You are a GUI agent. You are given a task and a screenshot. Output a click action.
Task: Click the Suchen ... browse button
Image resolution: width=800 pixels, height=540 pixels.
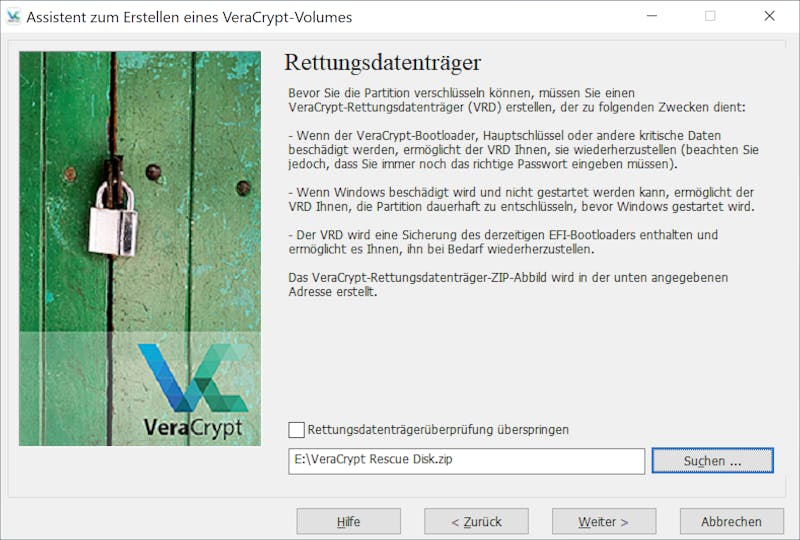[712, 461]
